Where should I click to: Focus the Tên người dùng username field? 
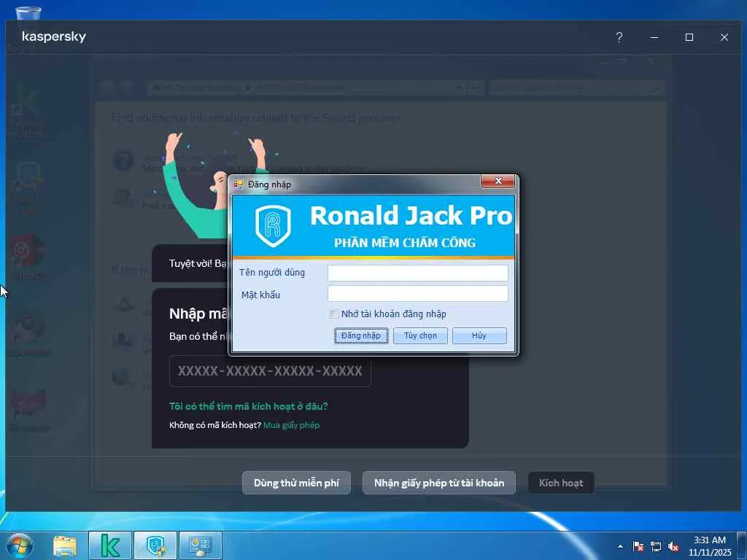[x=418, y=273]
